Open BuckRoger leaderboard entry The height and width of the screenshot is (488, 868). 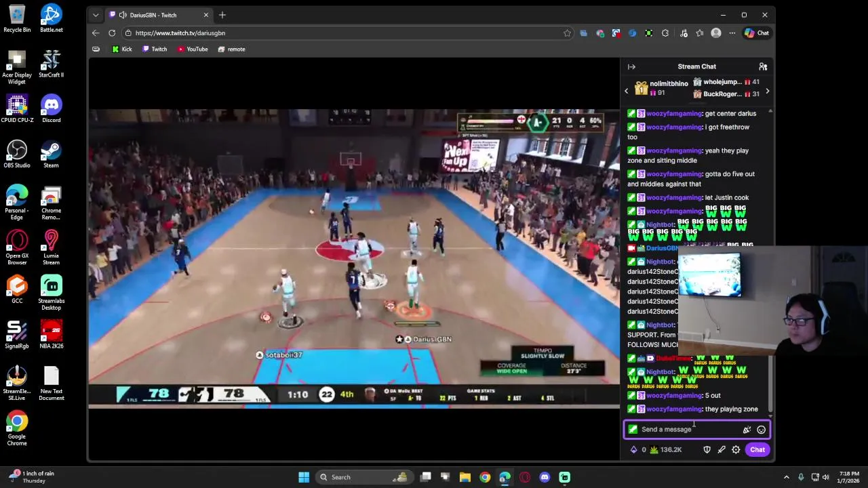click(x=726, y=94)
